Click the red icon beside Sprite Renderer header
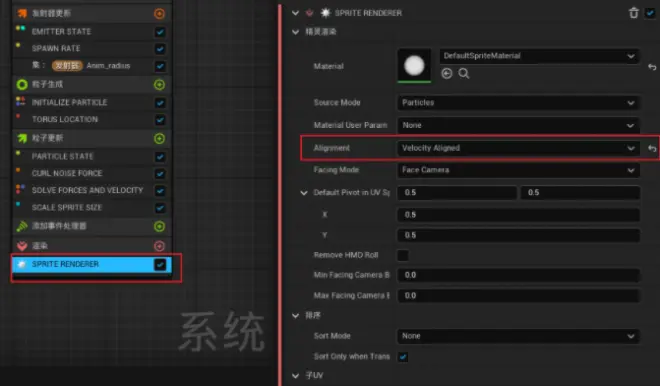660x386 pixels. pos(309,13)
